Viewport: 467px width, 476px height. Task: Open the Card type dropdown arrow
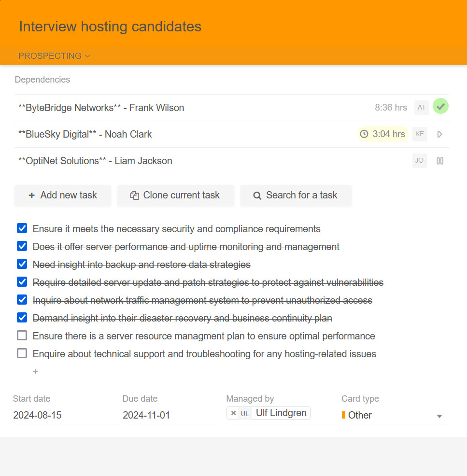click(439, 416)
